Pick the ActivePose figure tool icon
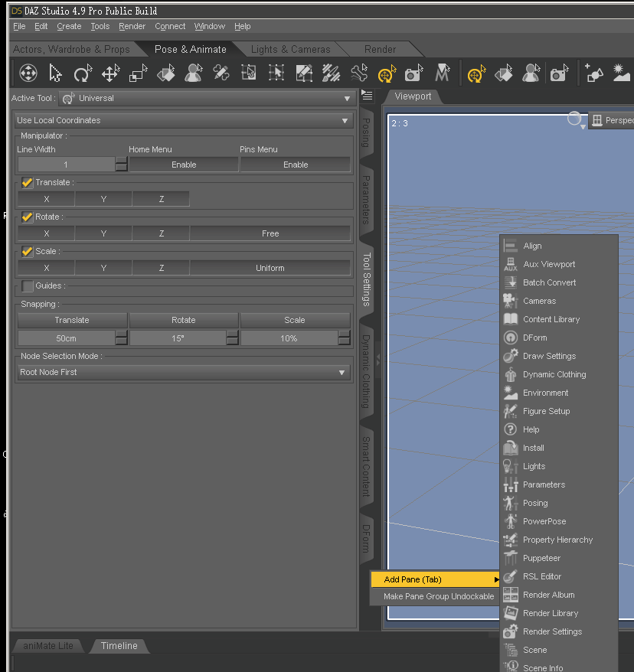The image size is (634, 672). [193, 73]
